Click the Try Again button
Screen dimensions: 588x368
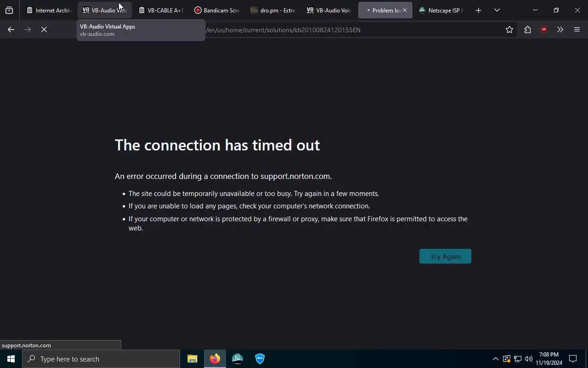pos(445,256)
